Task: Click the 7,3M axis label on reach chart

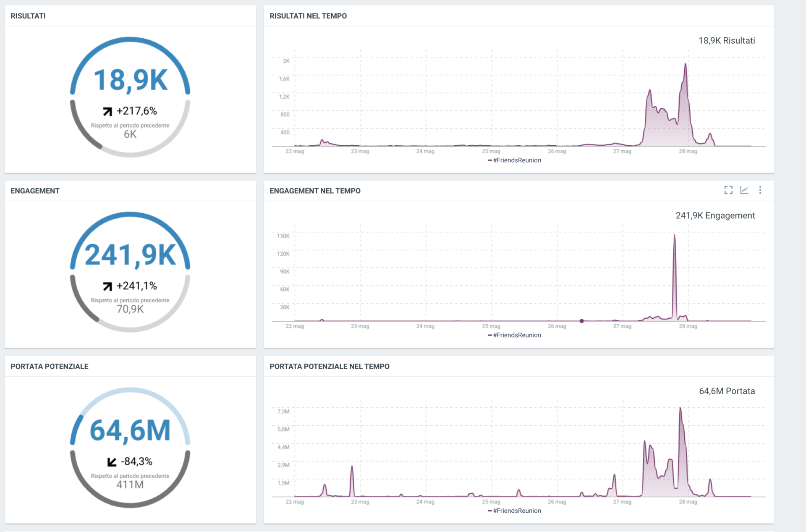Action: tap(283, 411)
